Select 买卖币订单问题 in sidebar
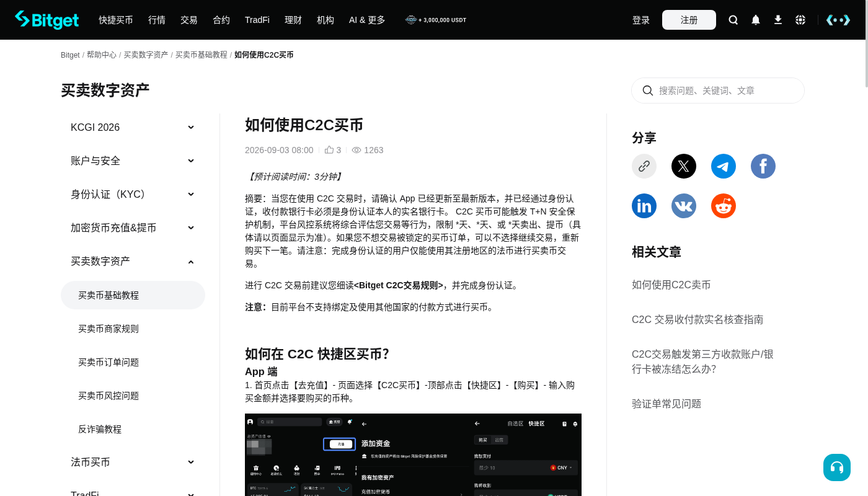Image resolution: width=868 pixels, height=496 pixels. coord(133,362)
